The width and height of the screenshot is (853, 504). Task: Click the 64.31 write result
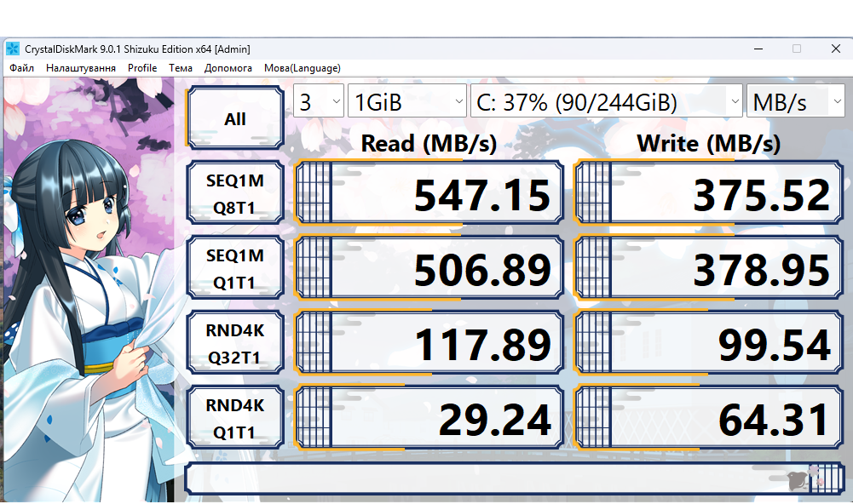point(709,418)
